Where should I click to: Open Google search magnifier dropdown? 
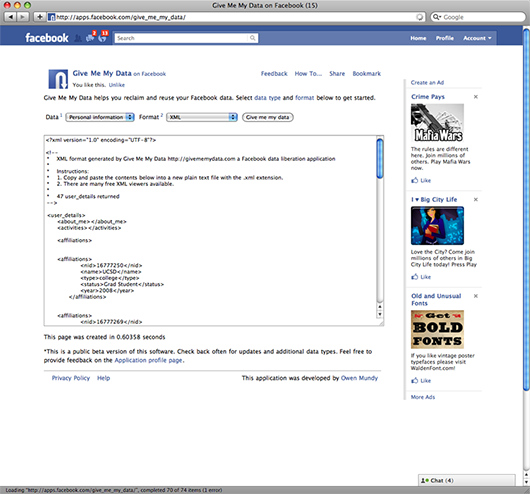[437, 17]
